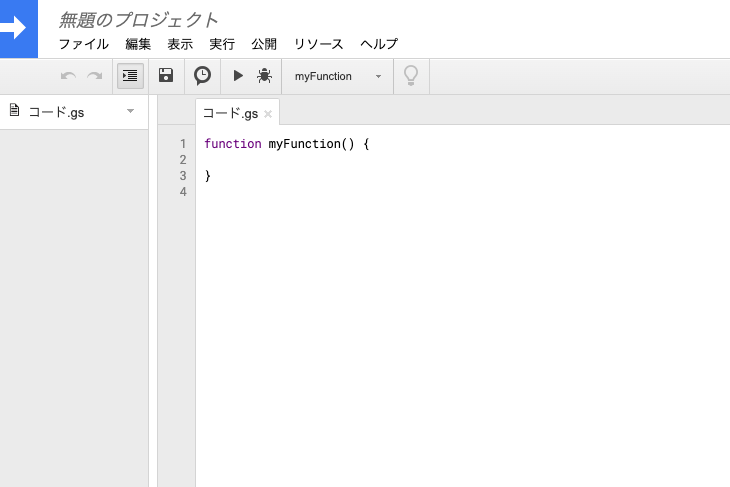Save the project with floppy disk icon
Viewport: 730px width, 487px height.
166,76
